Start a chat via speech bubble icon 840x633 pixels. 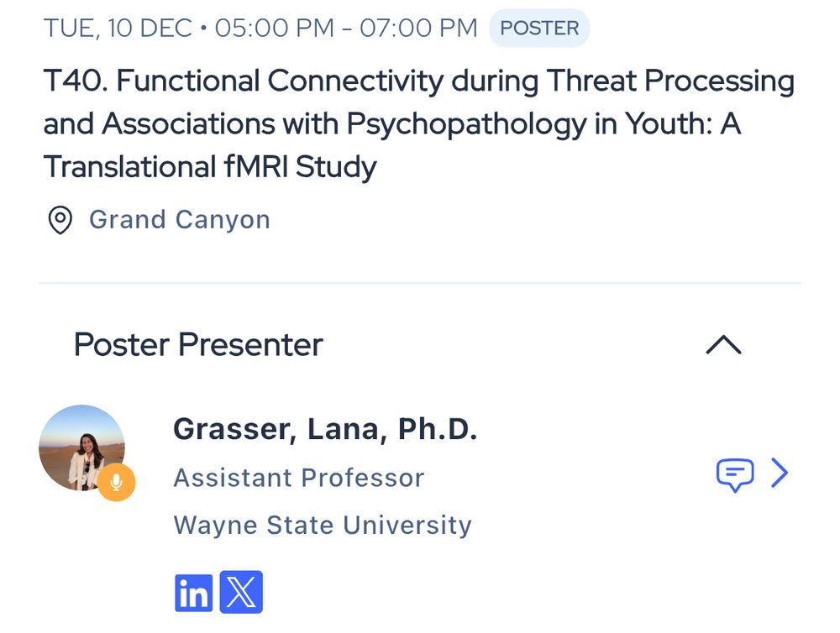[x=735, y=474]
